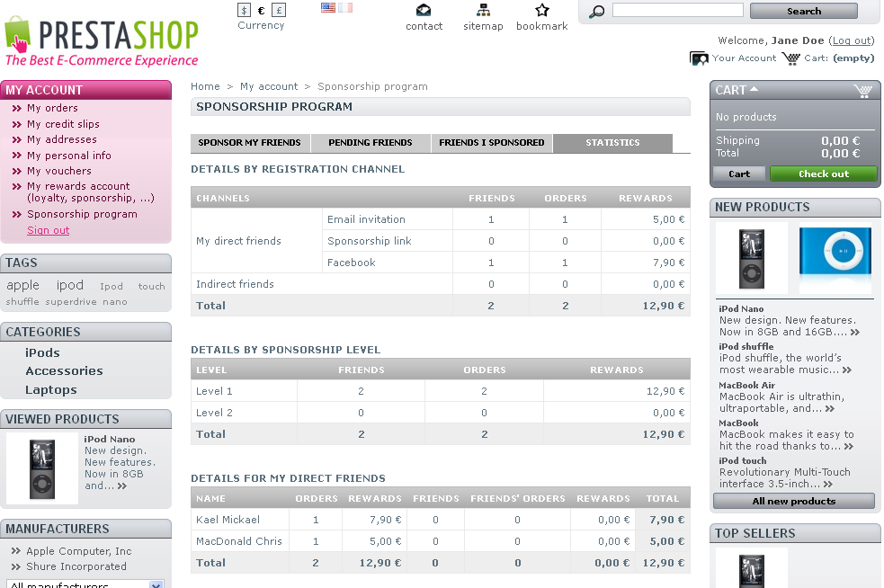
Task: Click the header cart icon
Action: click(791, 58)
